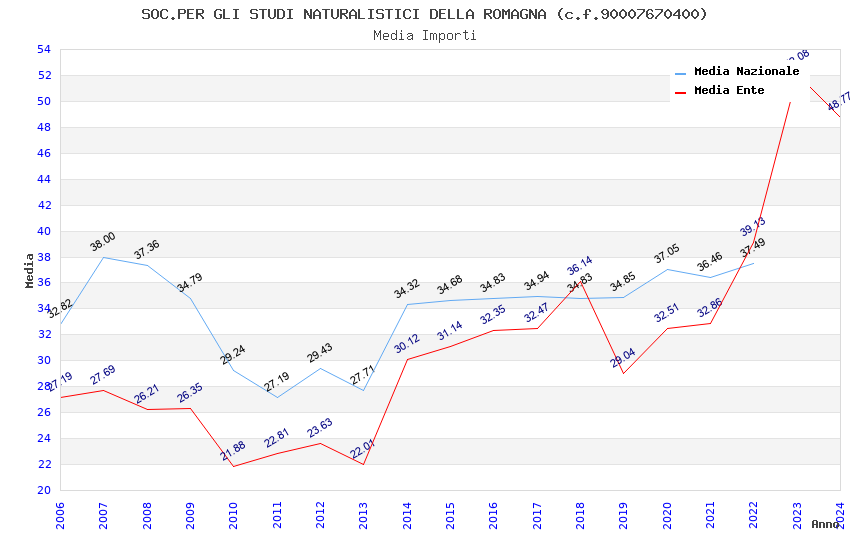Select the 37.36 data label
Viewport: 850px width, 550px height.
click(x=146, y=249)
